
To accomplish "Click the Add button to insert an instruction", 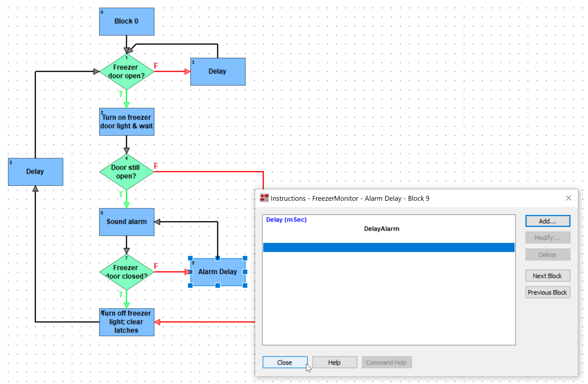I will coord(547,221).
